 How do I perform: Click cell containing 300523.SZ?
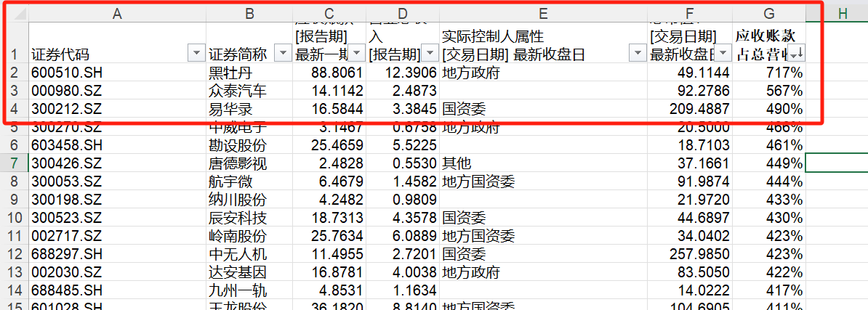click(117, 219)
